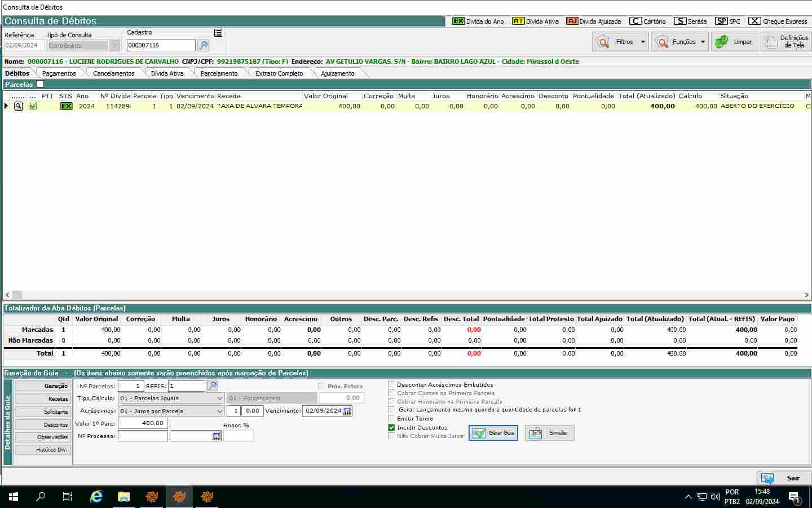Toggle the Parcelas select-all checkbox
Image resolution: width=812 pixels, height=508 pixels.
41,84
